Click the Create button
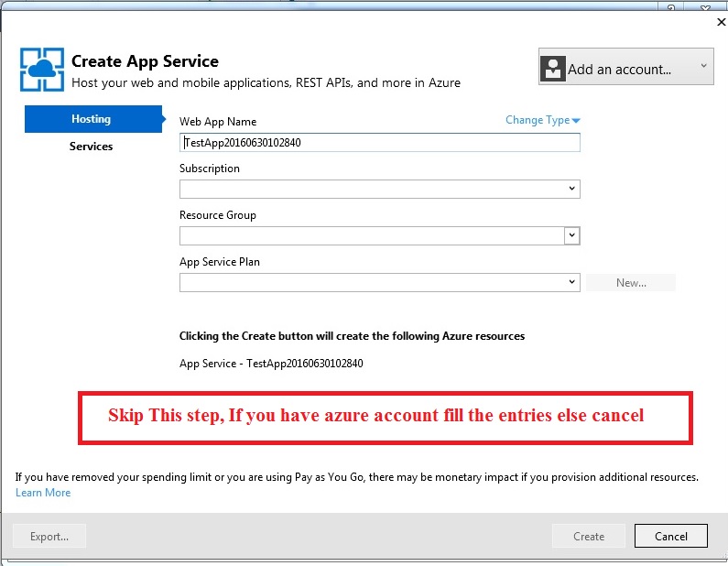The image size is (728, 566). pyautogui.click(x=589, y=537)
